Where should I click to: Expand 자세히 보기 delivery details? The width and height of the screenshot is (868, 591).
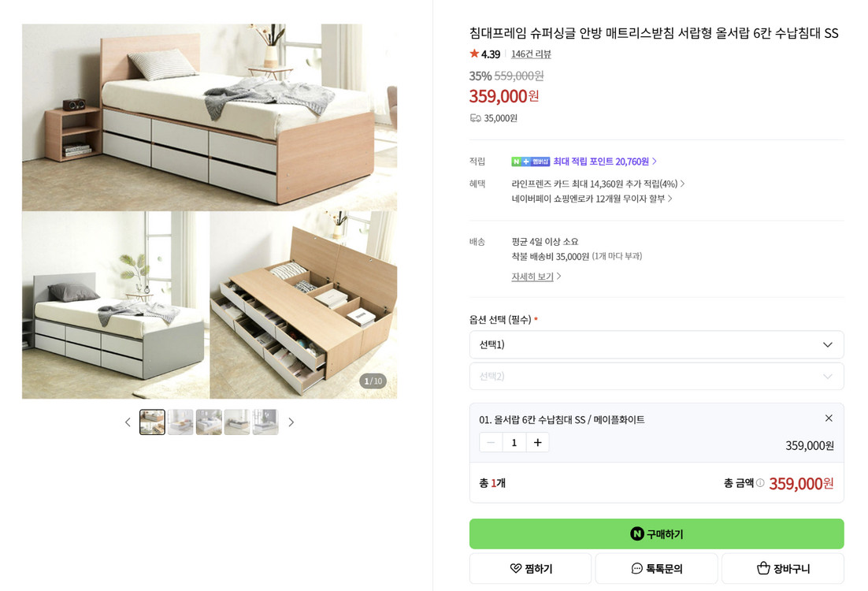coord(536,277)
